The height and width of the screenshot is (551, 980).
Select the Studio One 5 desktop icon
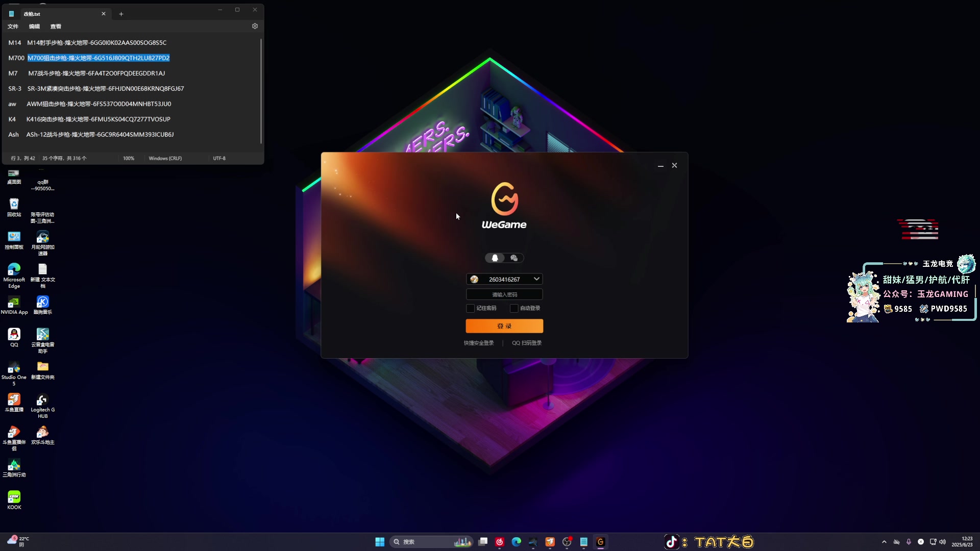coord(14,373)
